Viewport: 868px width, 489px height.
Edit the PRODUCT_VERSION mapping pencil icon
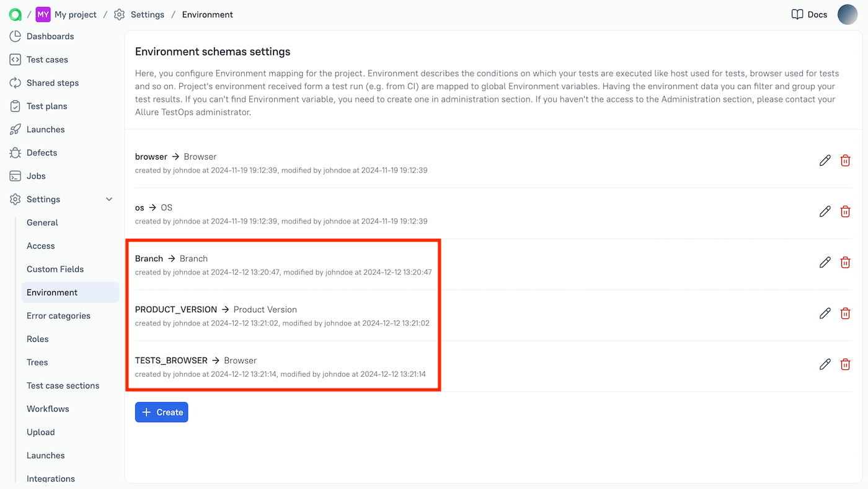pyautogui.click(x=825, y=313)
